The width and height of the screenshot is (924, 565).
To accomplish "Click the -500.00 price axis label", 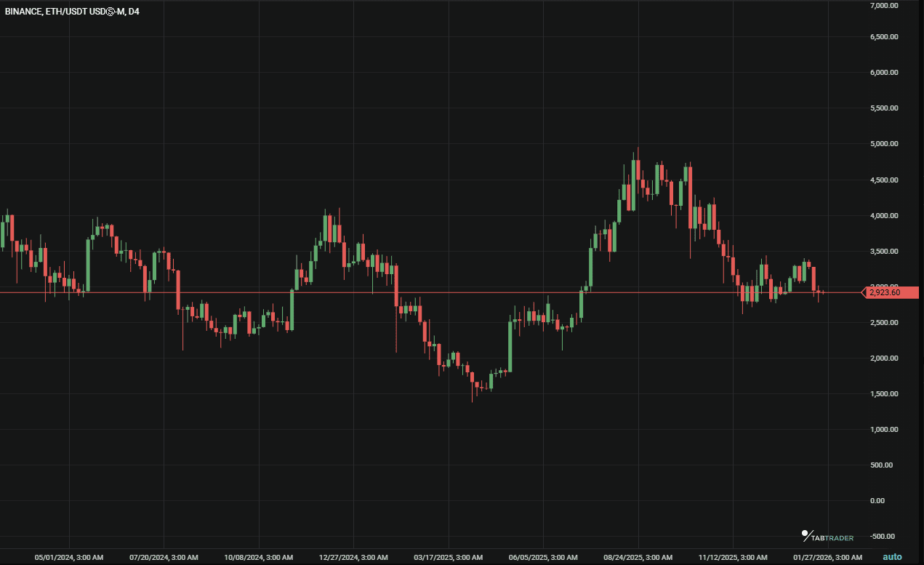I will 885,537.
